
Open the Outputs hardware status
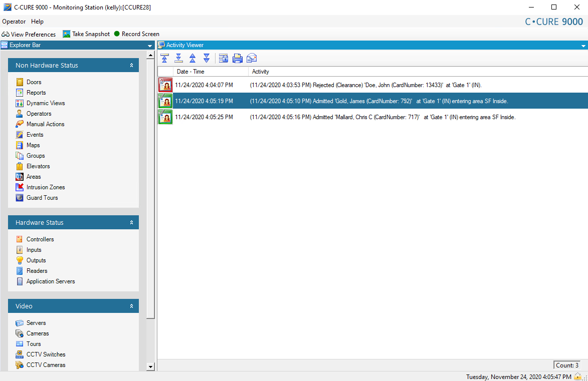pyautogui.click(x=36, y=260)
